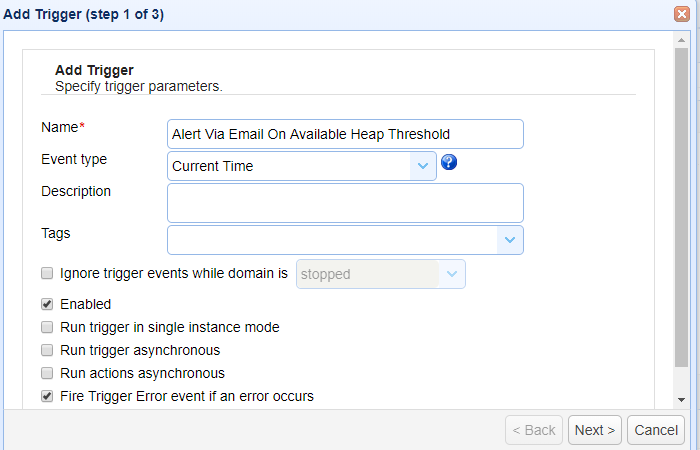
Task: Click the dialog's vertical scrollbar thumb
Action: click(681, 210)
